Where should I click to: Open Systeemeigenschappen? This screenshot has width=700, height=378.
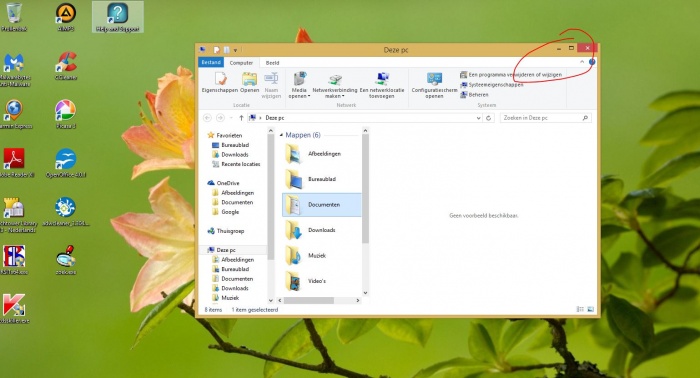click(x=492, y=84)
